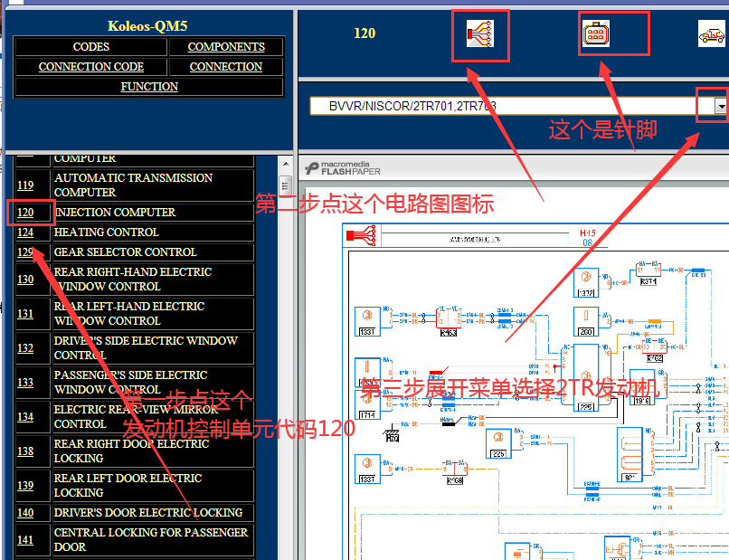Open the CONNECTION CODE tab

(x=91, y=67)
